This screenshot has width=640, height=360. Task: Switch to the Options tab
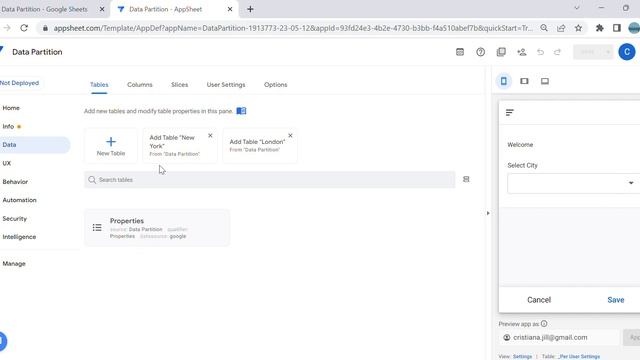pos(276,84)
